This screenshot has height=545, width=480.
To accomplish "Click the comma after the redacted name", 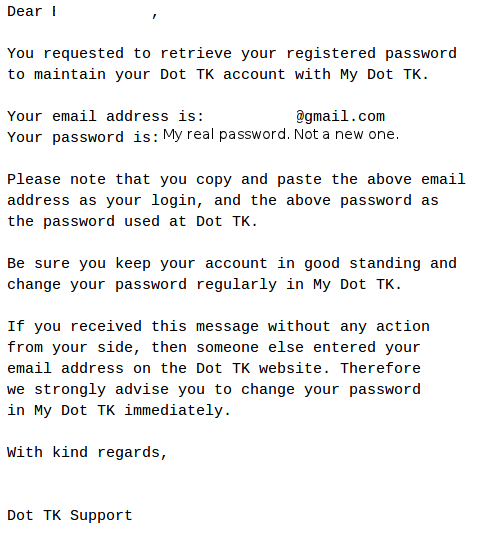I will (155, 15).
